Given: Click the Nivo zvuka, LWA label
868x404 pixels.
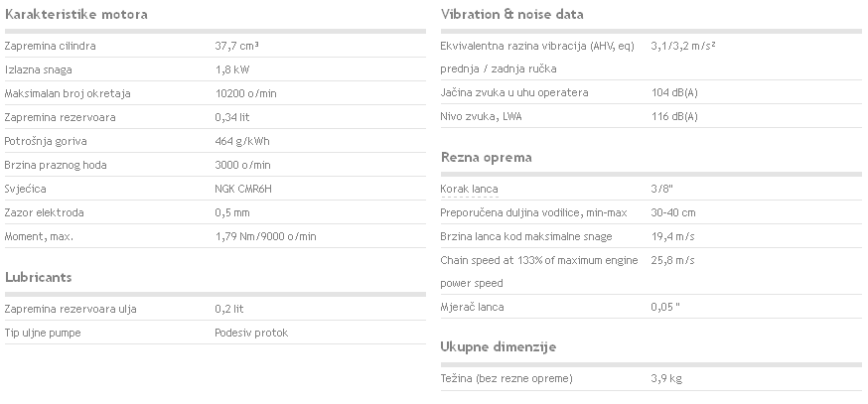Looking at the screenshot, I should [481, 117].
